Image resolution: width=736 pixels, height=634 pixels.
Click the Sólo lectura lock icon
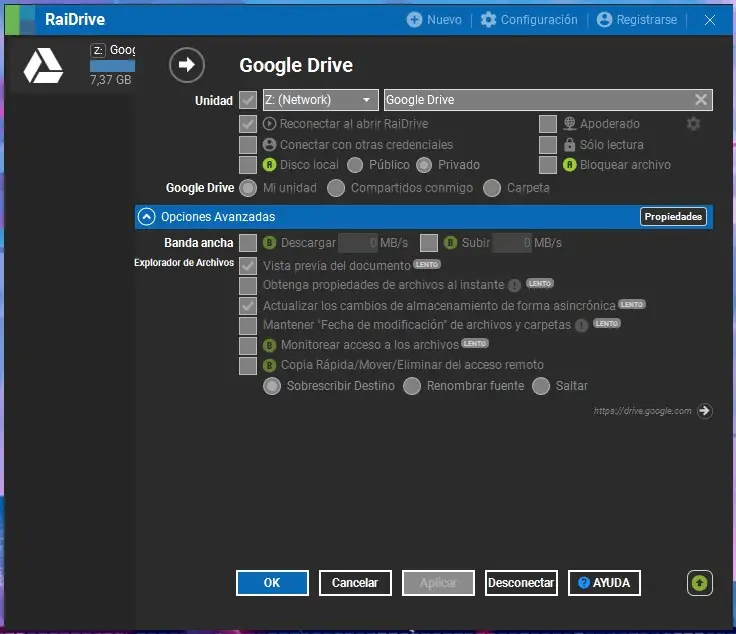coord(569,145)
